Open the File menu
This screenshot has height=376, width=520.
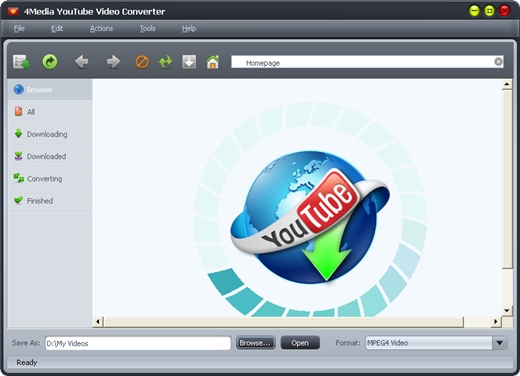(x=19, y=29)
